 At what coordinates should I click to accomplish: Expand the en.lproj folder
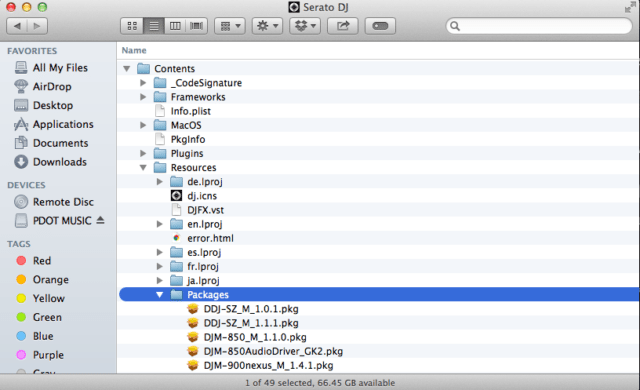point(160,224)
